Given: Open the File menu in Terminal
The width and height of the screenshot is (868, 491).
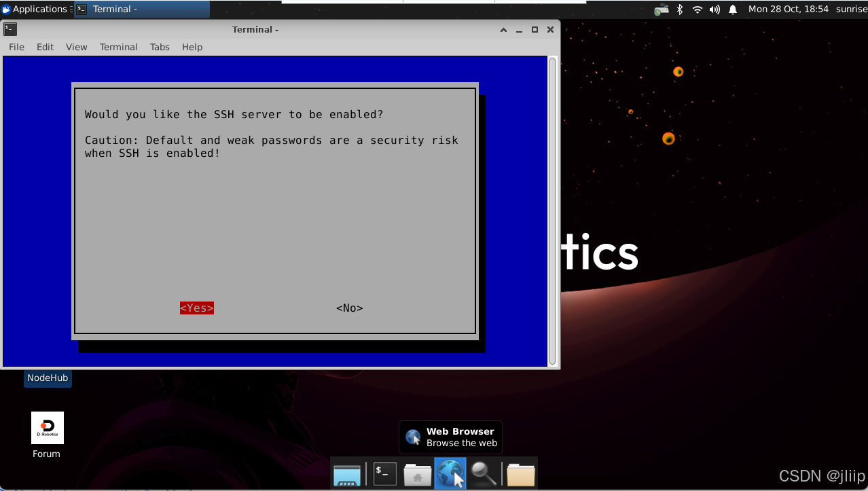Looking at the screenshot, I should coord(16,47).
